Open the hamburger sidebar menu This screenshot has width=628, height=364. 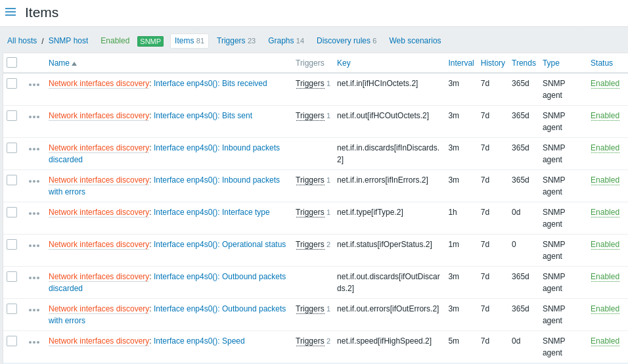click(11, 12)
